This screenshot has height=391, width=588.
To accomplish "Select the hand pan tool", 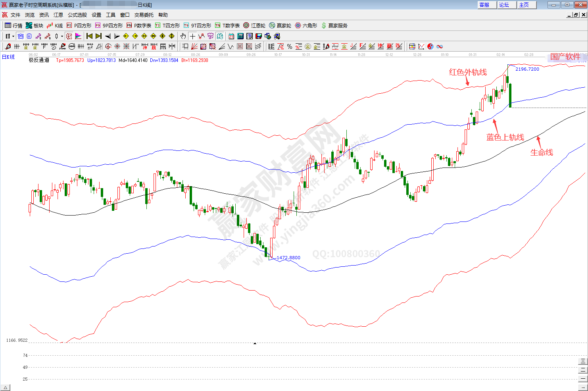I will pos(183,36).
